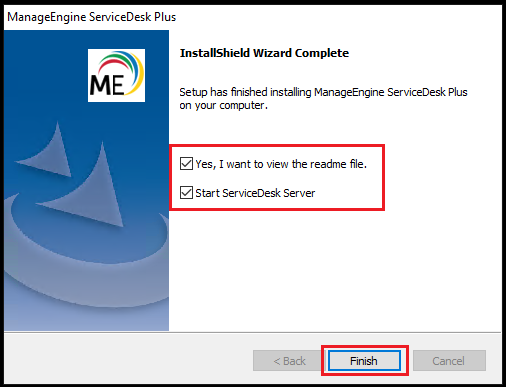Click the ManageEngine ME logo

pyautogui.click(x=116, y=75)
